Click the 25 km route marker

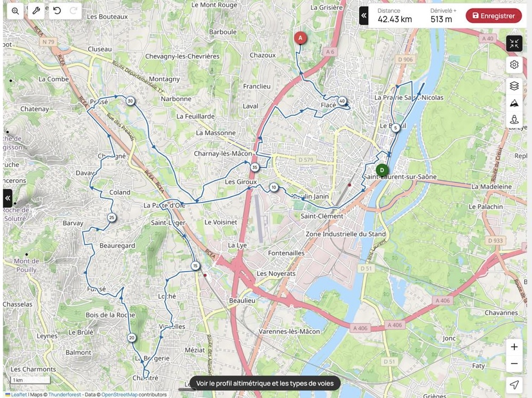click(112, 218)
